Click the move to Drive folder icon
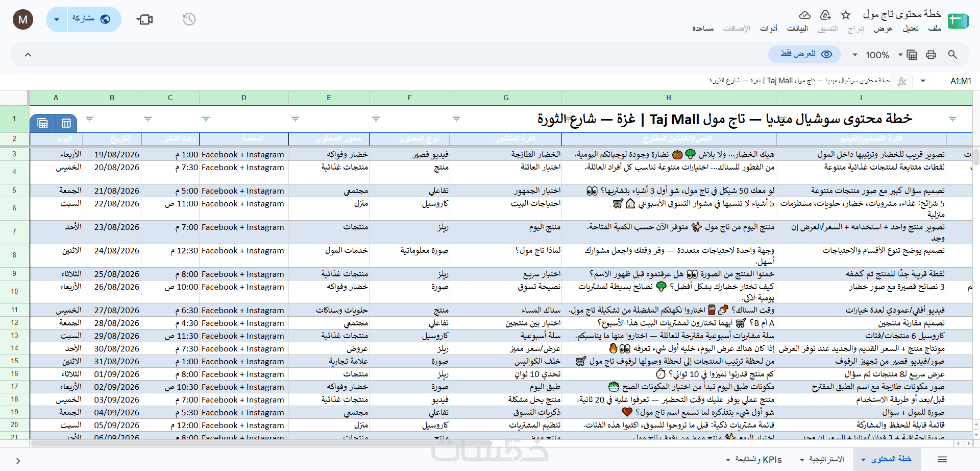Screen dimensions: 980x471 pyautogui.click(x=825, y=15)
